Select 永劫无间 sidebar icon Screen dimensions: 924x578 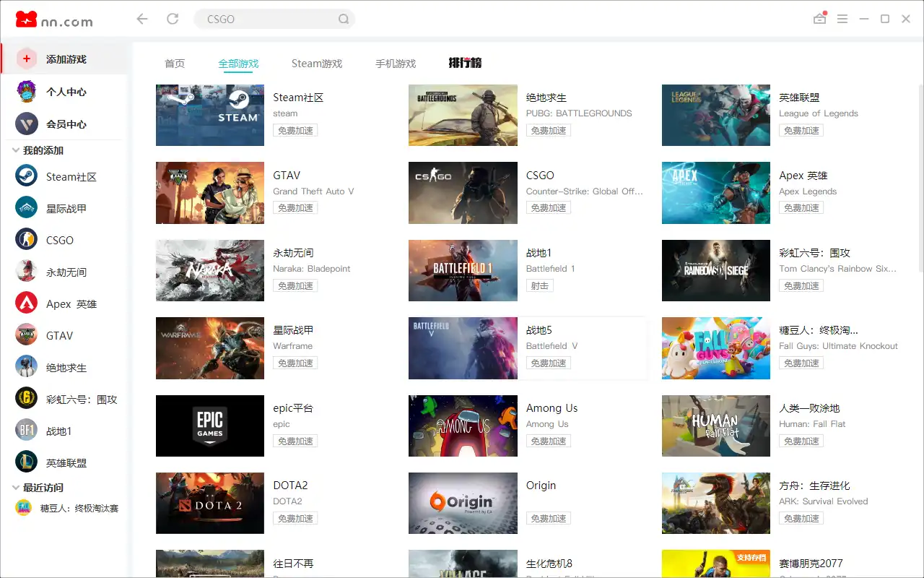27,272
